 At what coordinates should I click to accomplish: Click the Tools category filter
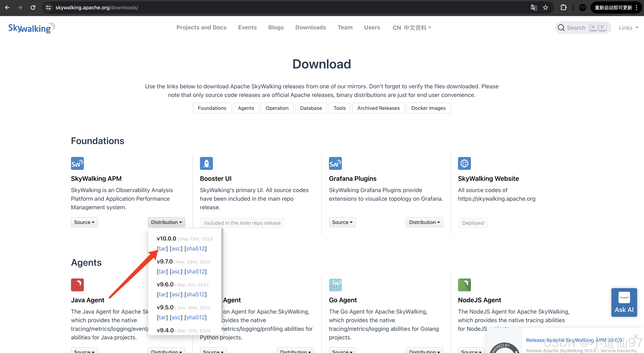point(339,108)
